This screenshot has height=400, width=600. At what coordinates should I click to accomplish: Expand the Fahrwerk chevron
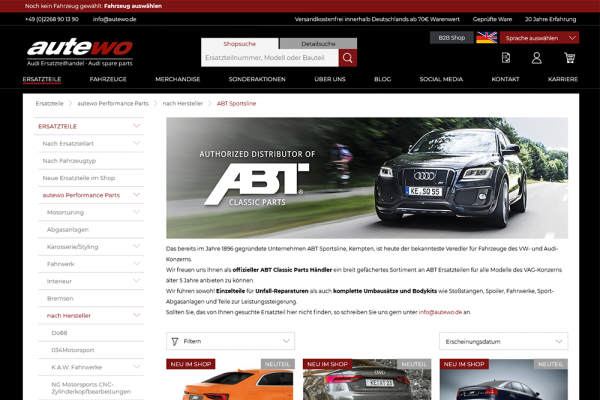click(x=136, y=264)
